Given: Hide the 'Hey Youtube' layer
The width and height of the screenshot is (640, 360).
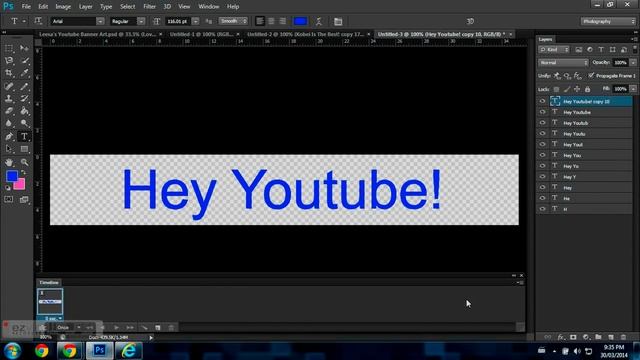Looking at the screenshot, I should (542, 112).
